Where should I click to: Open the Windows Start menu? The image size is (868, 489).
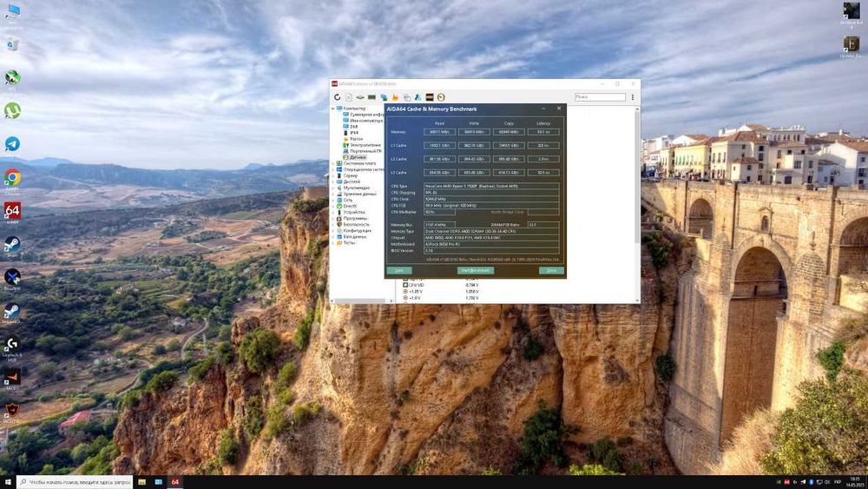coord(8,482)
